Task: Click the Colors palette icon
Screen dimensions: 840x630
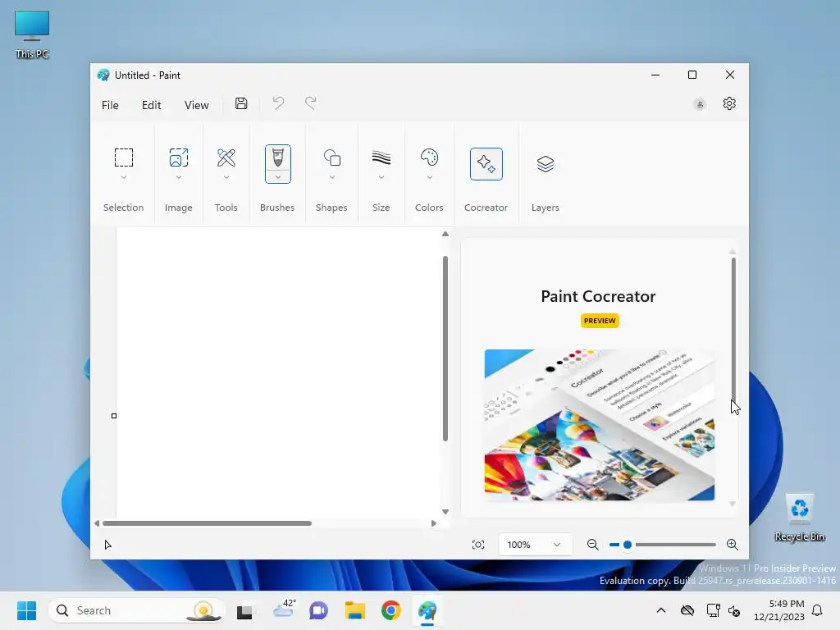Action: [x=429, y=157]
